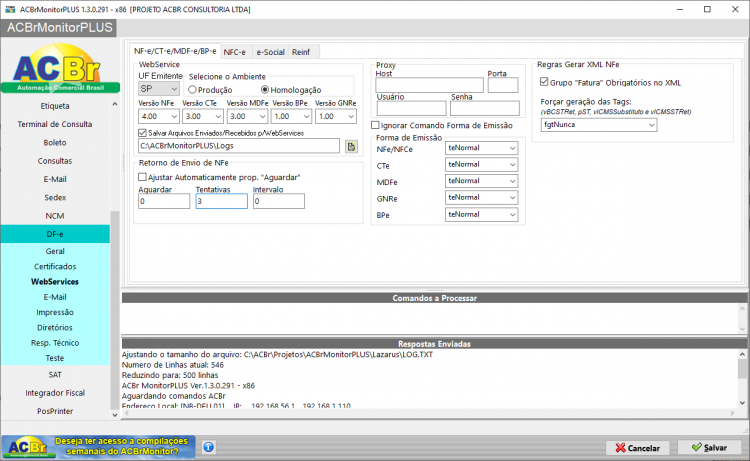Click the Proxy Host input field
Viewport: 750px width, 461px height.
click(x=430, y=85)
